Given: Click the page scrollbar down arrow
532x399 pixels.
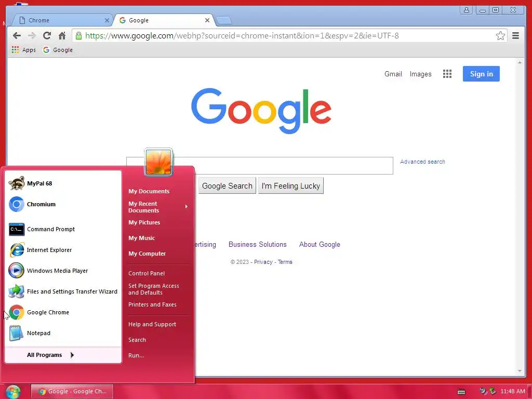Looking at the screenshot, I should click(x=520, y=371).
